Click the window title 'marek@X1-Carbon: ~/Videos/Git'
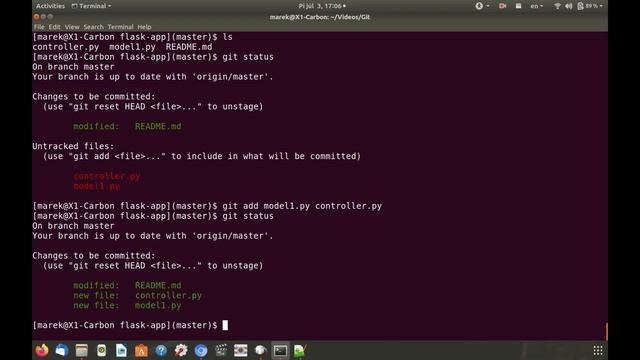This screenshot has width=640, height=360. pos(320,17)
